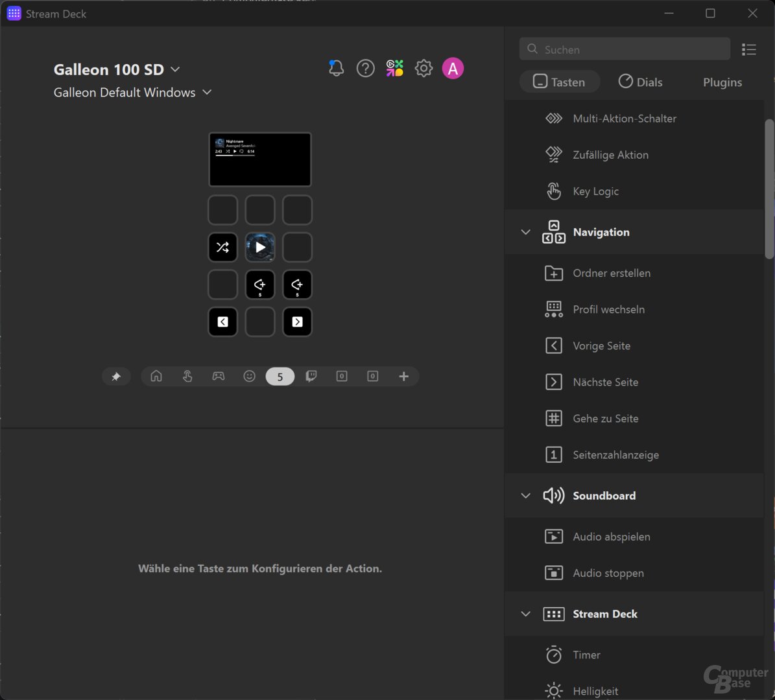
Task: Add a new page with the plus icon
Action: (x=403, y=376)
